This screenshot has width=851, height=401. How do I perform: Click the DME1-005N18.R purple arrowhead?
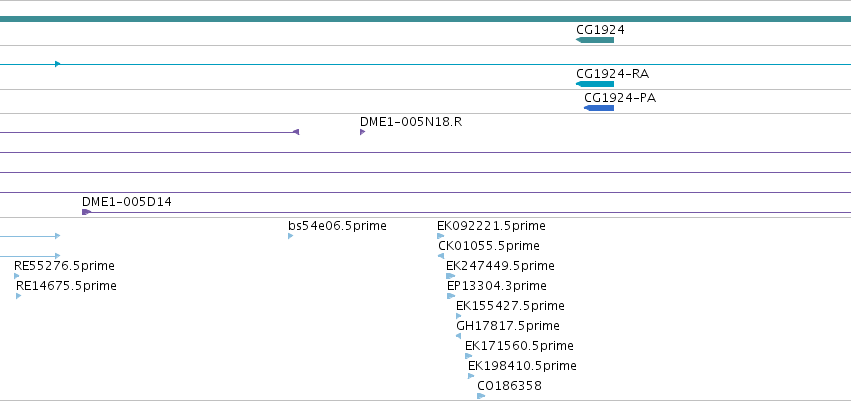coord(362,132)
